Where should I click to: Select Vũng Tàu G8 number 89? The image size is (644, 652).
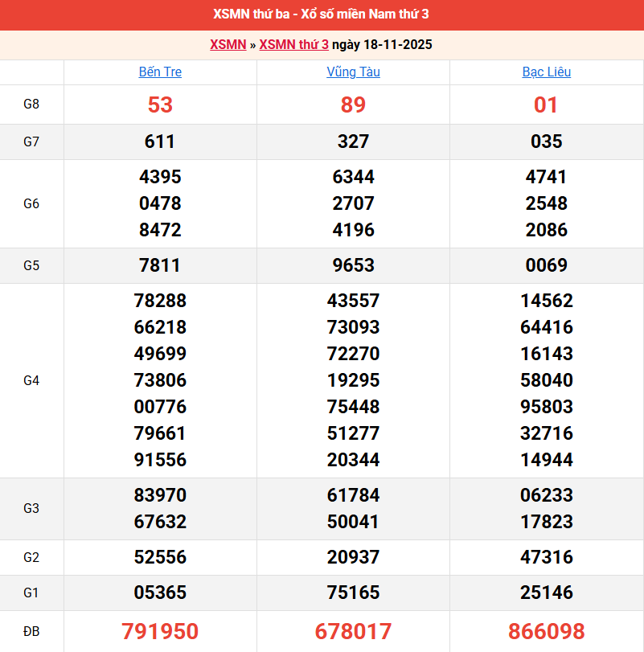click(353, 105)
